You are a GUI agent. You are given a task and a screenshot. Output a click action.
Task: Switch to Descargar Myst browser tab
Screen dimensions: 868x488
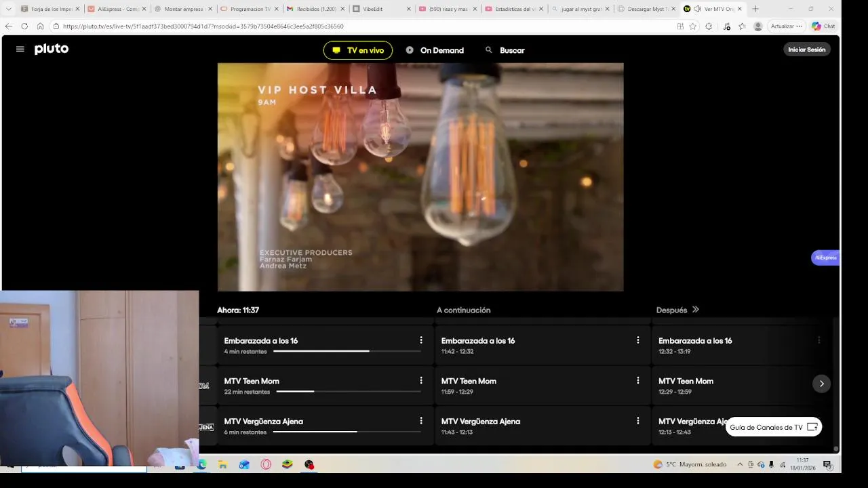648,9
